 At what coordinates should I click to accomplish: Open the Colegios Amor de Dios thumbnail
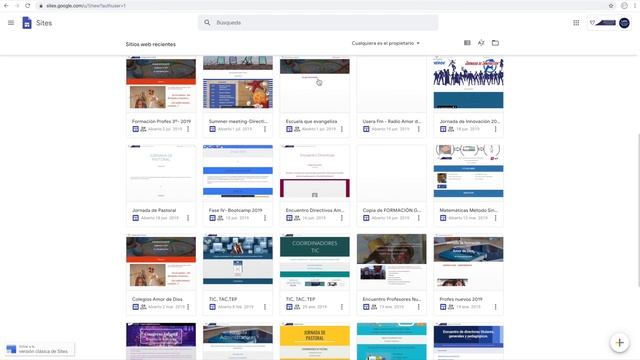[x=161, y=262]
